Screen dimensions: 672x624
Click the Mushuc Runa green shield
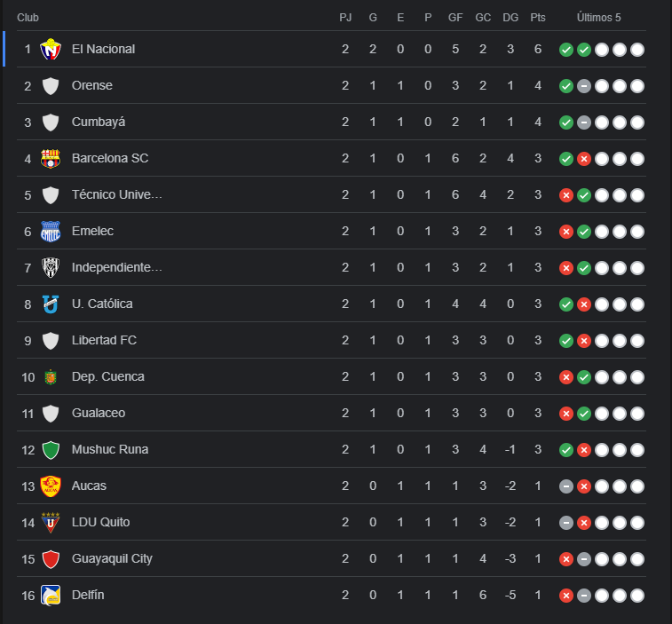[51, 450]
